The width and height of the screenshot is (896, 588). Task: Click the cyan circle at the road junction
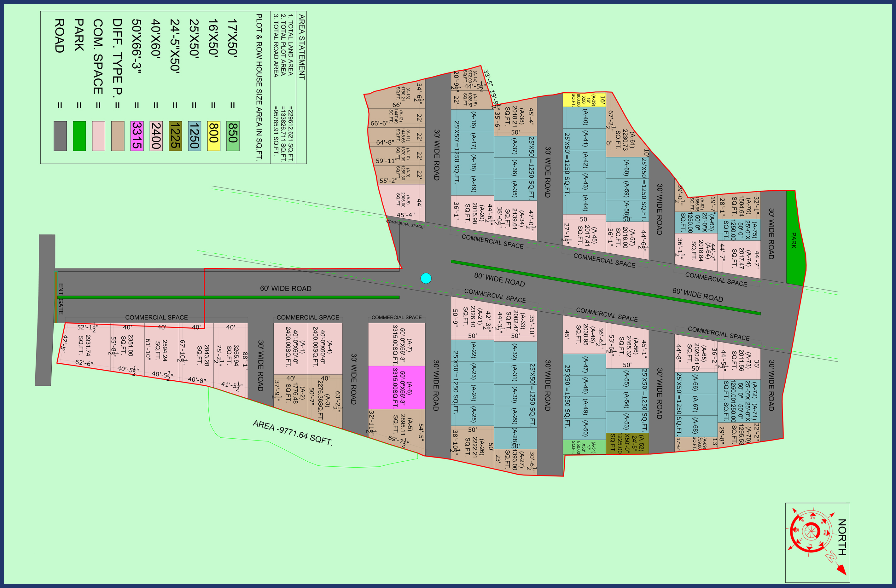pyautogui.click(x=426, y=278)
